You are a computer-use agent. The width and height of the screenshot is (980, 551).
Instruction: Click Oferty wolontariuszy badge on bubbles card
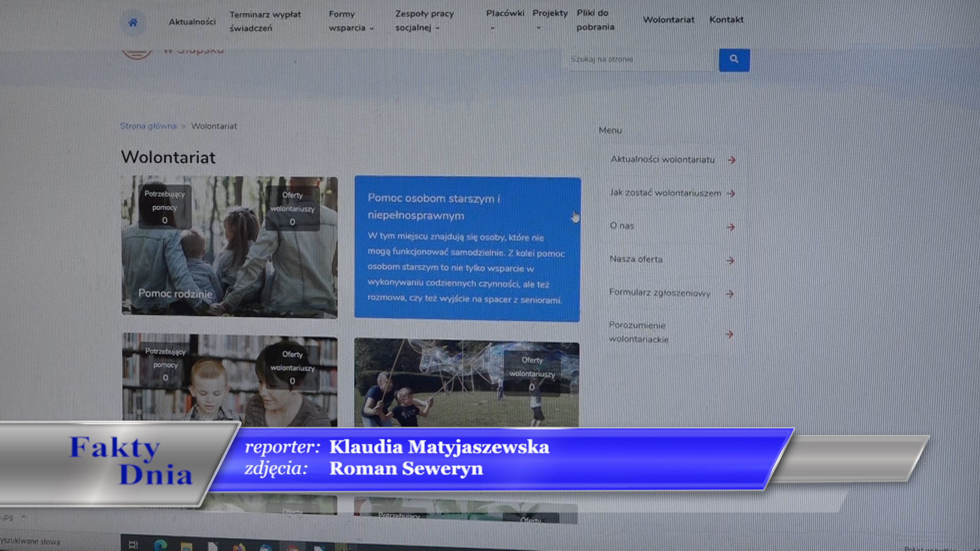(x=532, y=373)
